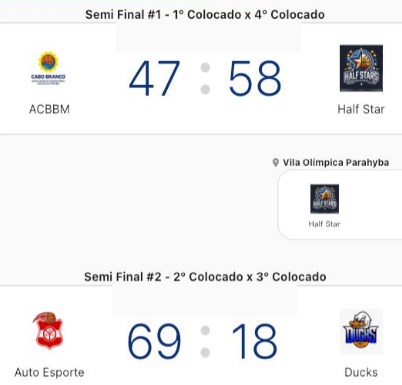Click Auto Esporte's score of 69
The width and height of the screenshot is (402, 385).
pos(154,341)
